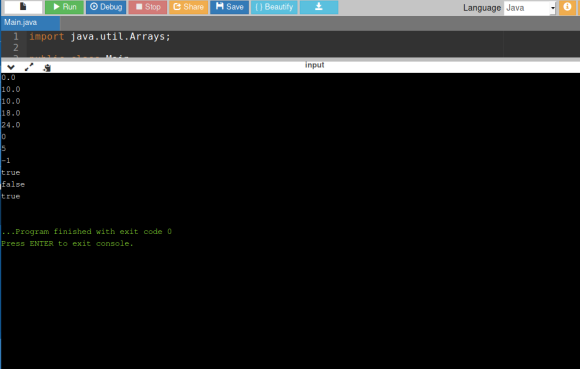
Task: Save the current file
Action: [229, 7]
